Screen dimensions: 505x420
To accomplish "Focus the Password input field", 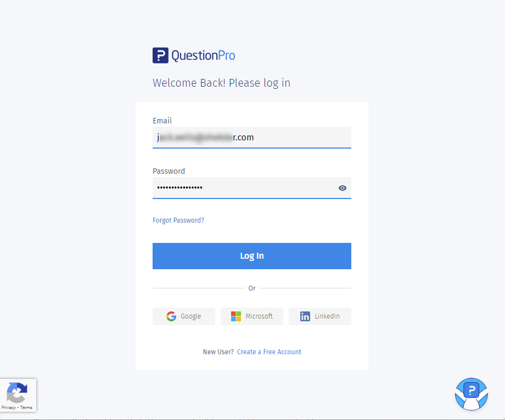I will coord(252,188).
